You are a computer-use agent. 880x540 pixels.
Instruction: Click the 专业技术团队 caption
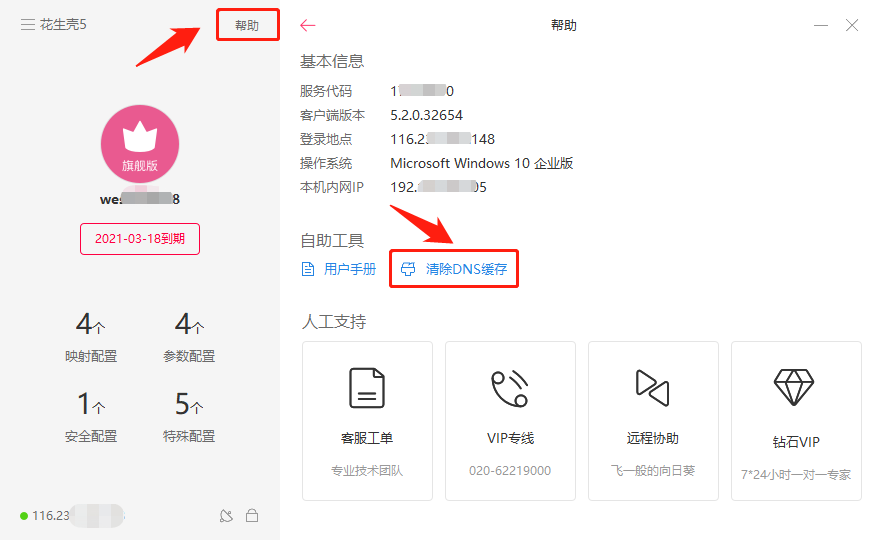coord(367,470)
